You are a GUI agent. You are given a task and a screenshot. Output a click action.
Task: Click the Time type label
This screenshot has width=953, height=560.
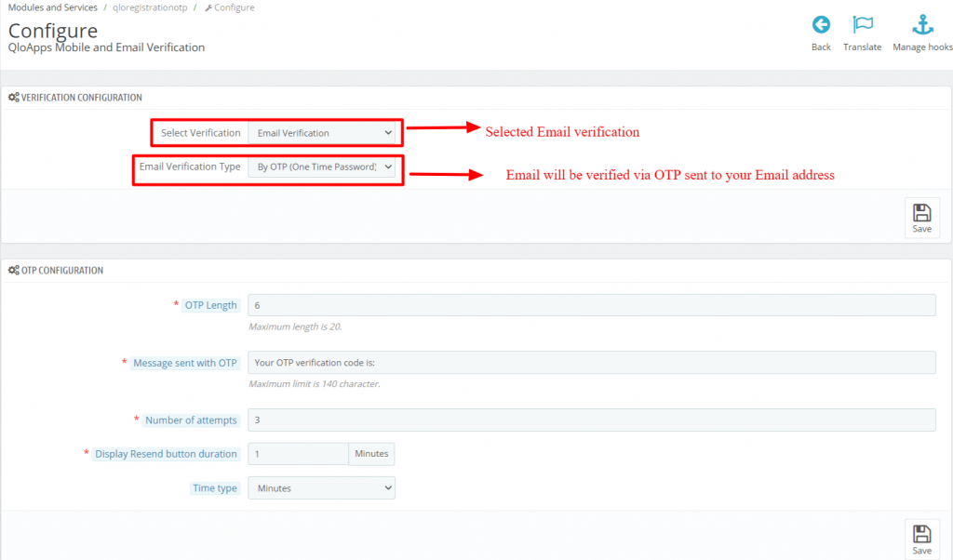tap(215, 487)
